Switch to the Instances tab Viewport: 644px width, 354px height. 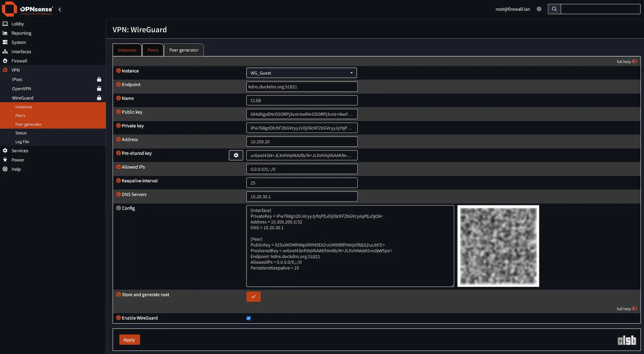coord(127,50)
